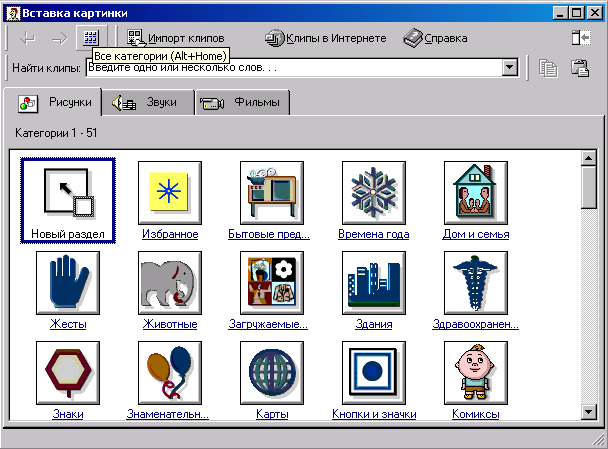Minimize the Вставка картинки window
608x449 pixels.
[x=560, y=13]
